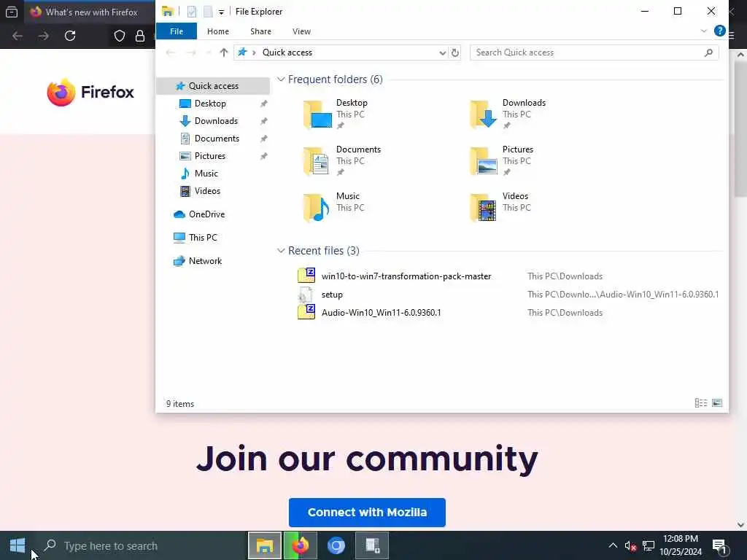Select Documents in the navigation pane
The image size is (747, 560).
(x=216, y=139)
